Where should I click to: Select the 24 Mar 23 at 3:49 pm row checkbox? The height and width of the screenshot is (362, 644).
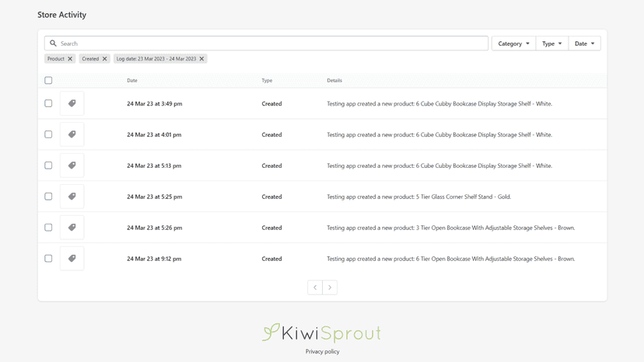[48, 103]
